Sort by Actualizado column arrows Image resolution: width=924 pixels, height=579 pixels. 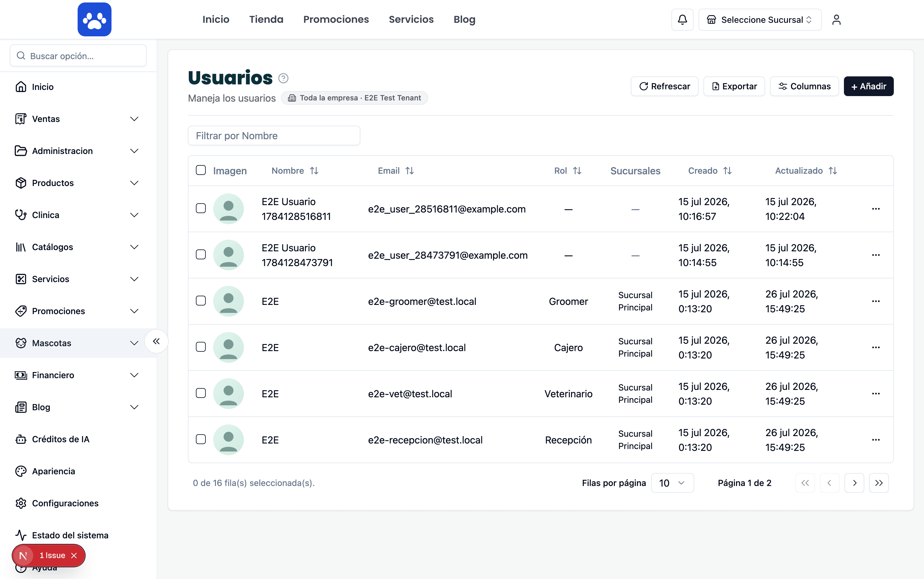[833, 171]
